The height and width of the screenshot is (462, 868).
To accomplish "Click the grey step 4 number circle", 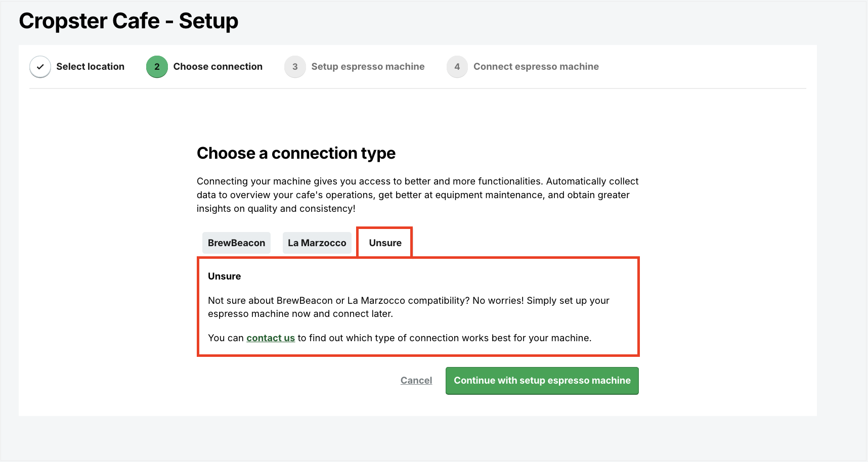I will [457, 67].
